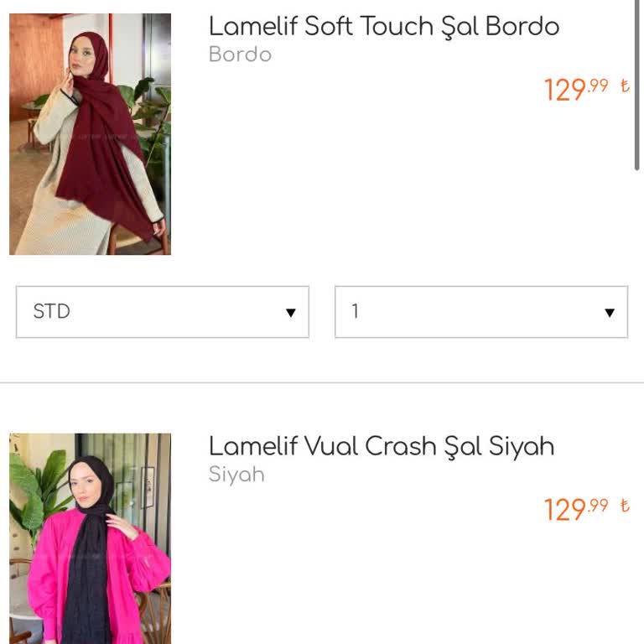Click the 129 price of the Bordo shawl

pos(565,90)
